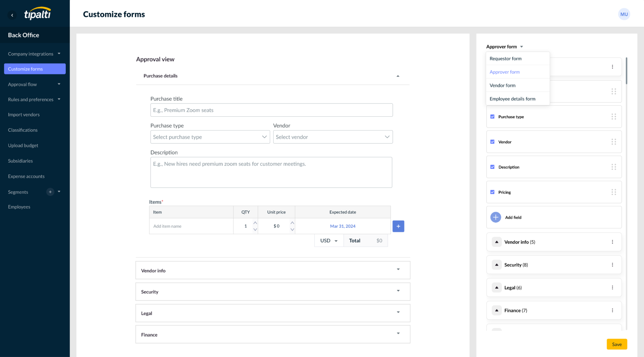
Task: Expand the Vendor info section in Approval view
Action: [x=398, y=269]
